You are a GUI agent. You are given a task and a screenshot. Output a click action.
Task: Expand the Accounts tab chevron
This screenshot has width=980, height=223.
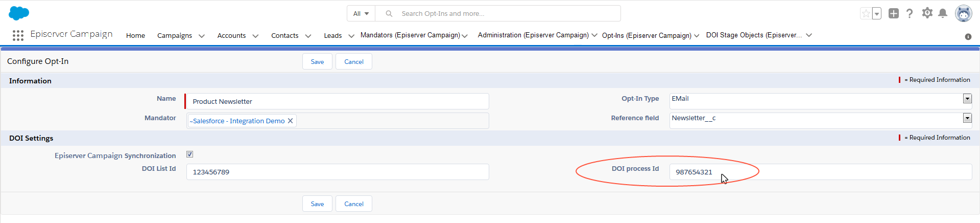click(255, 36)
